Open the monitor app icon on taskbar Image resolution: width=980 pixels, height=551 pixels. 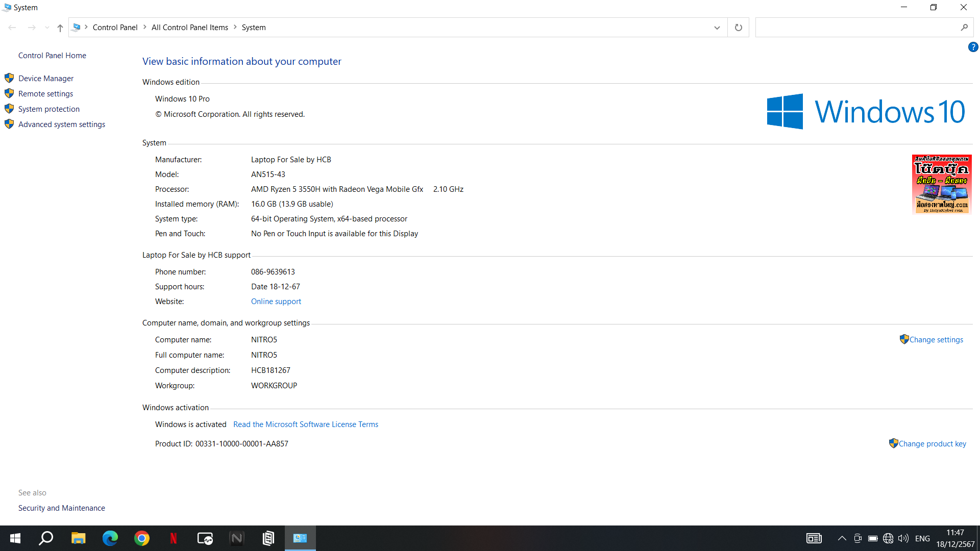tap(205, 538)
